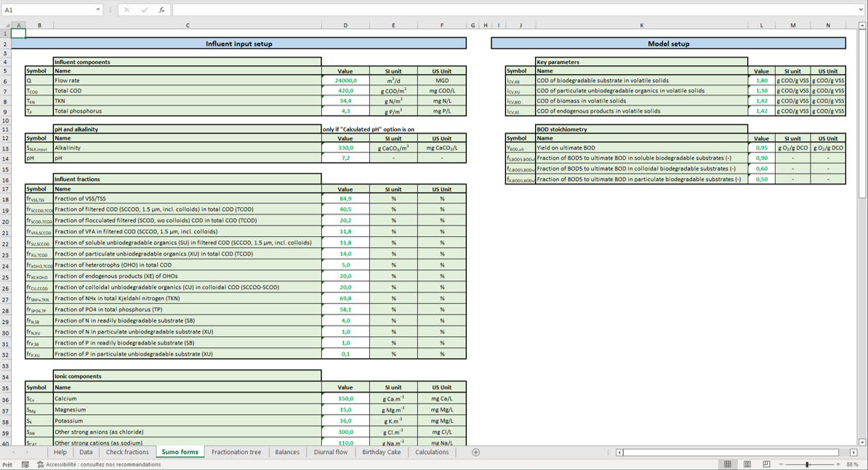This screenshot has width=868, height=470.
Task: Select the Diurnal flow sheet tab
Action: coord(330,452)
